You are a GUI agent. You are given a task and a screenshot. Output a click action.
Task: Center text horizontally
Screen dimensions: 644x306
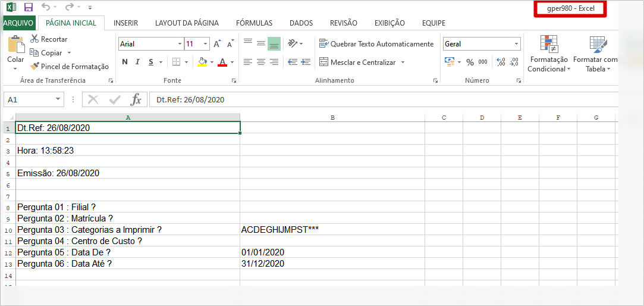tap(261, 62)
